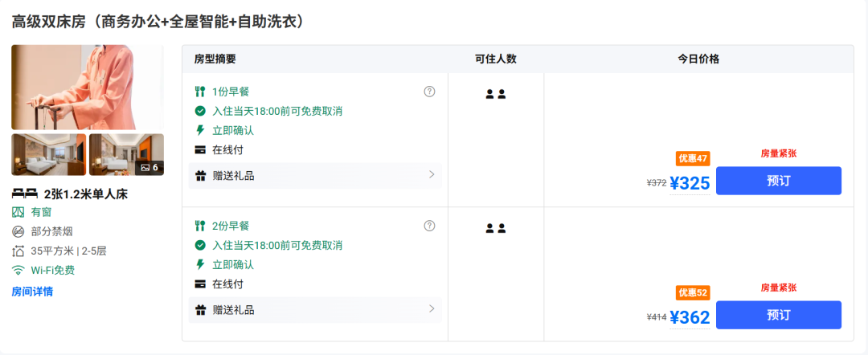Book the ¥362 room with 预订
868x355 pixels.
(778, 315)
